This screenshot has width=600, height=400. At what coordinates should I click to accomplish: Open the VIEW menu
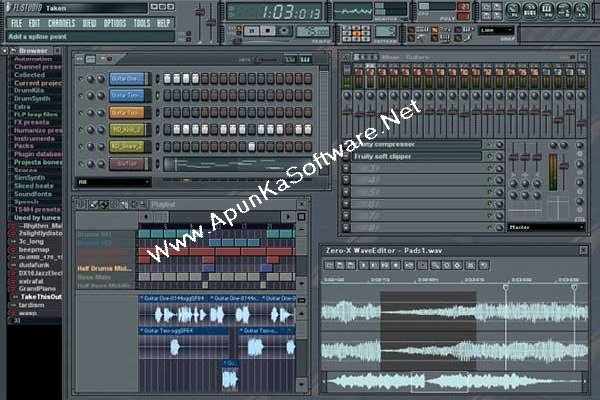click(x=90, y=23)
